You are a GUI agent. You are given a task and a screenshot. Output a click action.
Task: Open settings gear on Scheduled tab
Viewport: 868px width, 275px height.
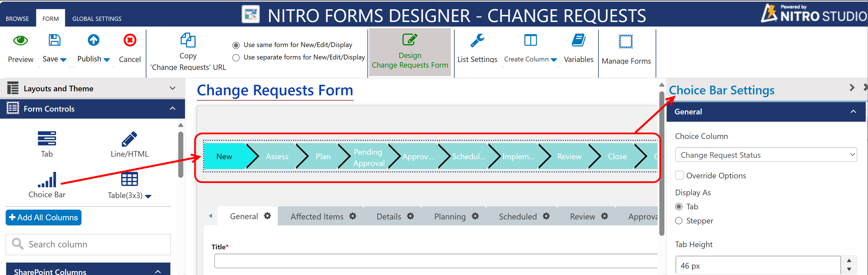click(x=546, y=216)
